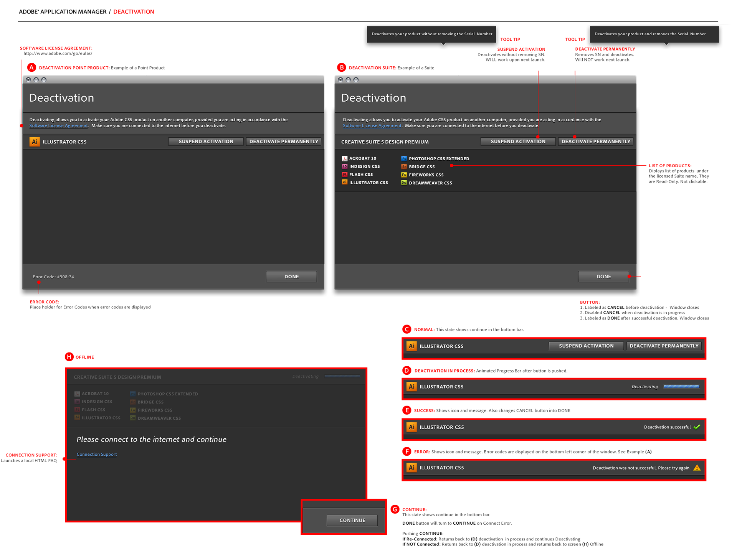This screenshot has height=560, width=737.
Task: Click the Acrobat 10 icon in suite list
Action: click(x=345, y=158)
